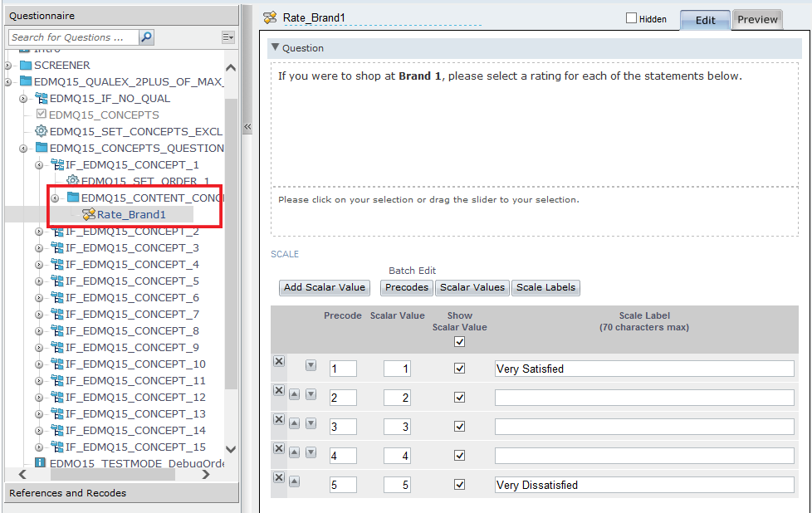Click the Rate_Brand1 header question icon
This screenshot has width=812, height=513.
click(x=270, y=17)
